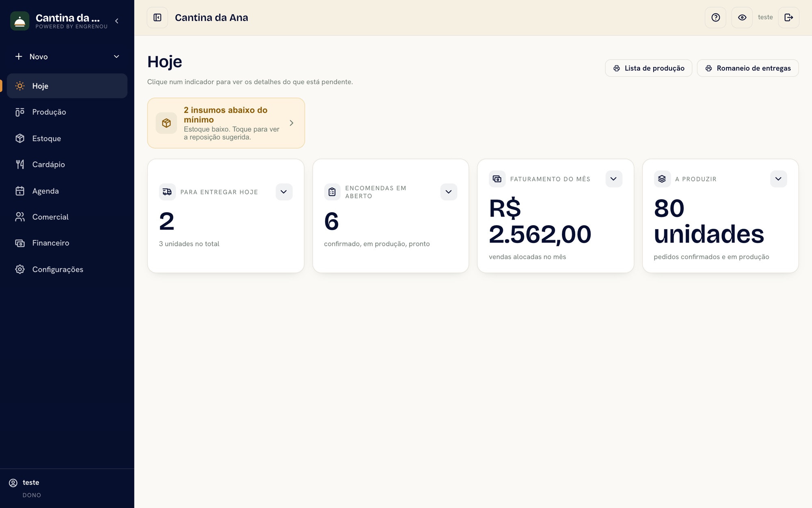Image resolution: width=812 pixels, height=508 pixels.
Task: Go to Financeiro
Action: coord(67,243)
